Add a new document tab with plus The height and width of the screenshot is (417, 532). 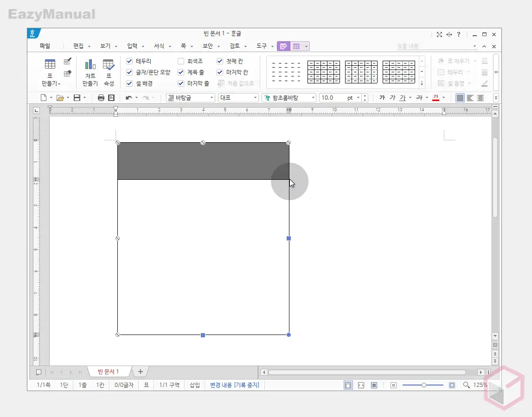tap(141, 372)
